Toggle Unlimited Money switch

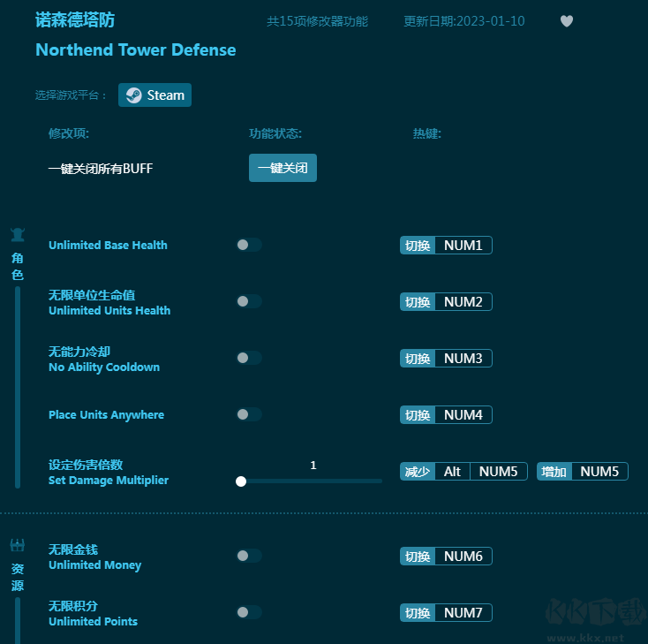[249, 557]
